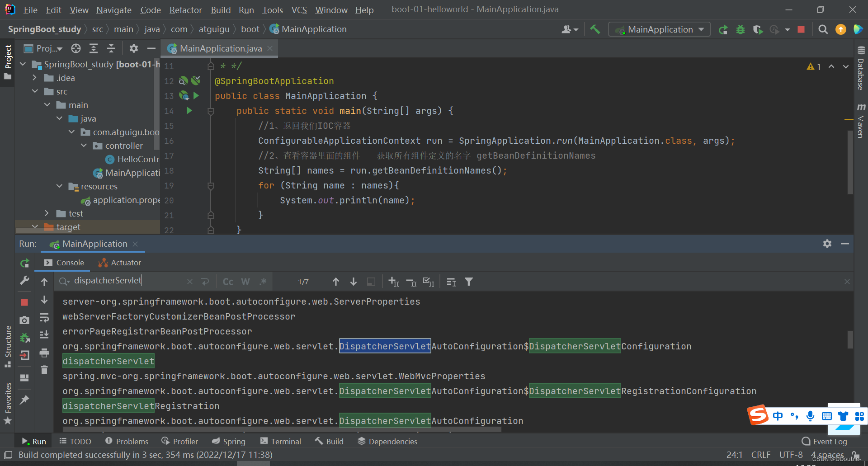Hide the Project panel with minus icon
Viewport: 868px width, 466px height.
click(x=151, y=48)
